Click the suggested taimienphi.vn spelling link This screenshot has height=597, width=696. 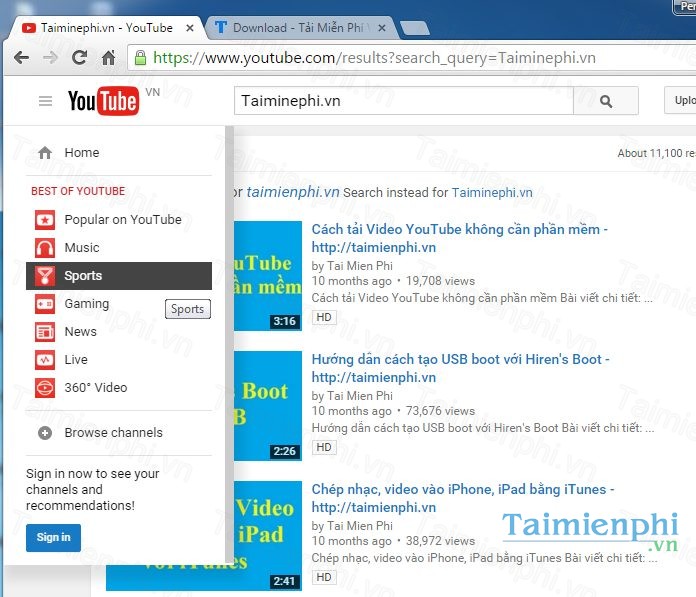293,192
